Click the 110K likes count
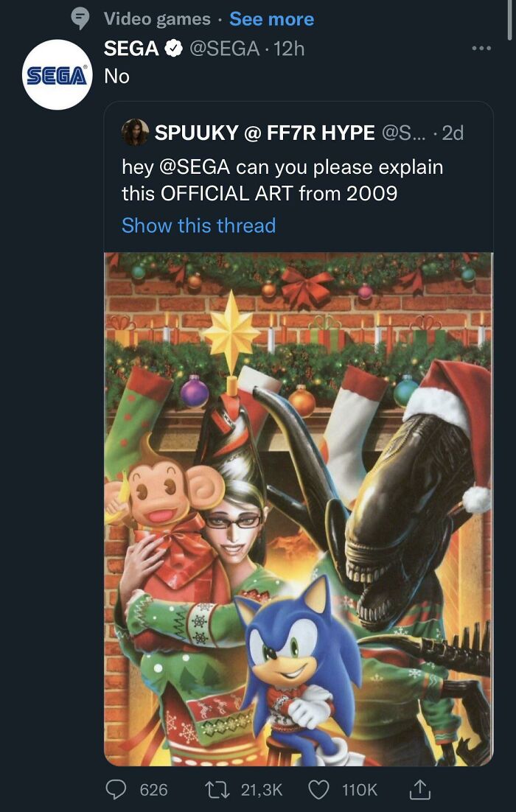516x812 pixels. coord(360,788)
